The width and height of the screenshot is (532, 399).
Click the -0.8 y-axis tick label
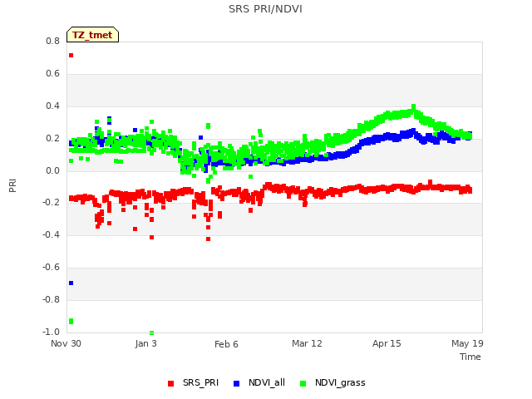[51, 299]
